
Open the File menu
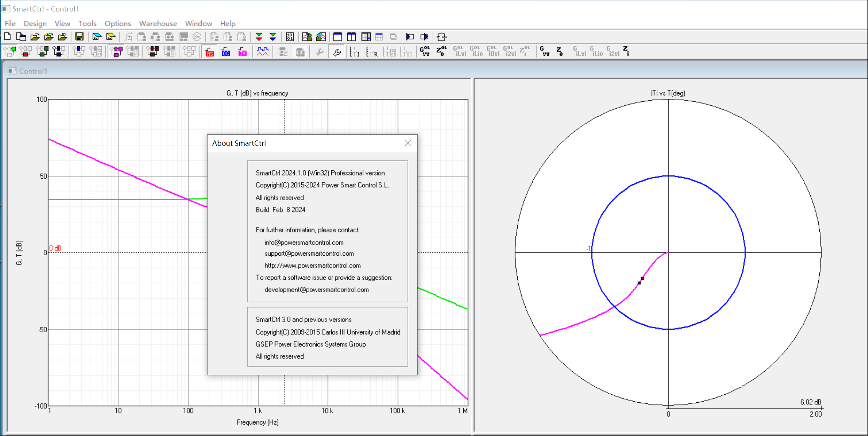pyautogui.click(x=10, y=23)
